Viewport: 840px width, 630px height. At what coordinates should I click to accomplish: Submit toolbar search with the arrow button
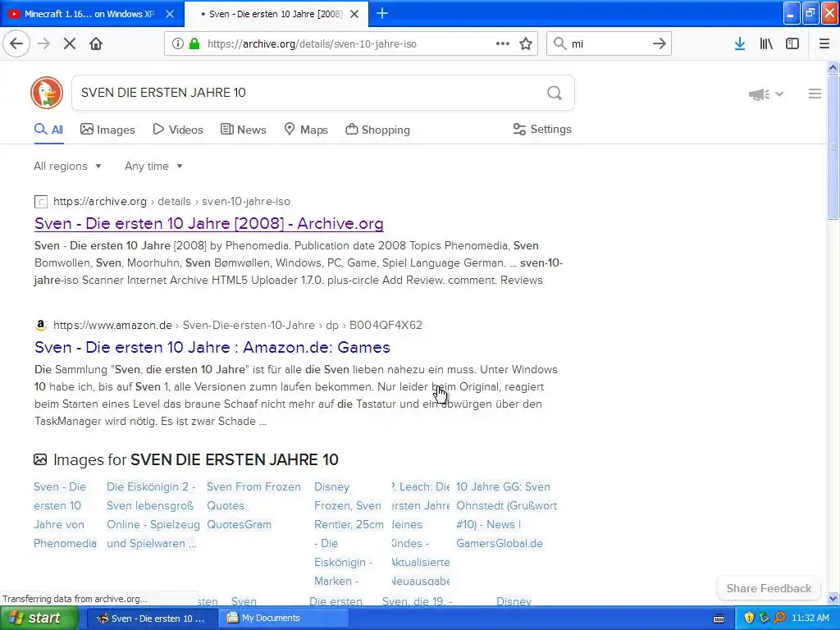(x=660, y=44)
